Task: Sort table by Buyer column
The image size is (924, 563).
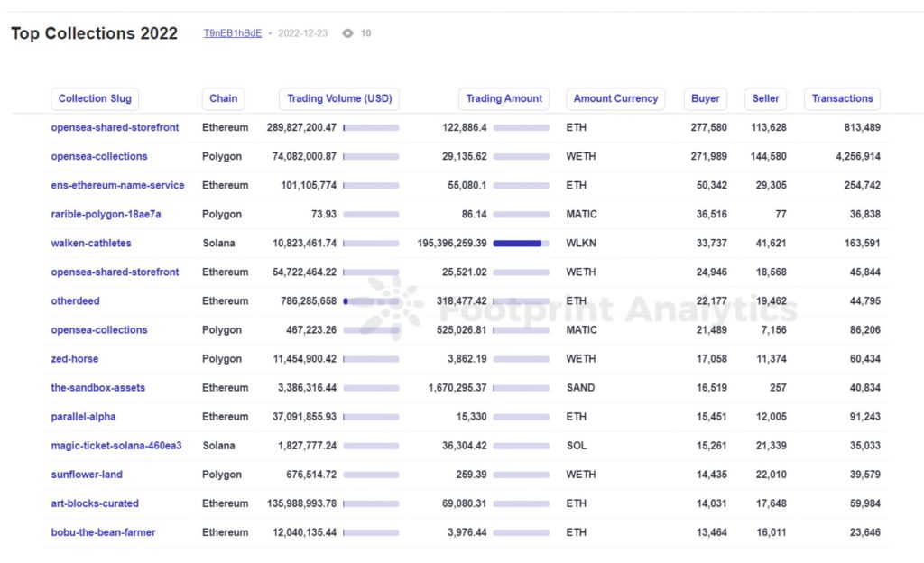Action: pos(706,99)
